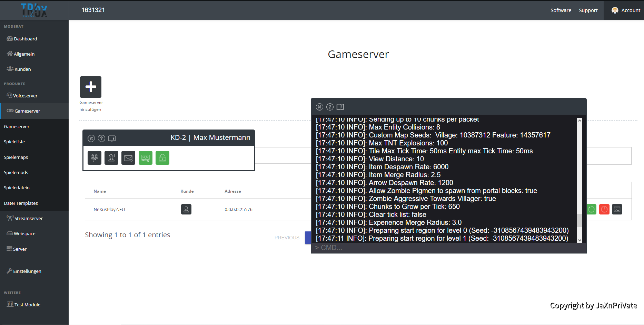Open the Dashboard sidebar item
The image size is (644, 325).
point(25,39)
